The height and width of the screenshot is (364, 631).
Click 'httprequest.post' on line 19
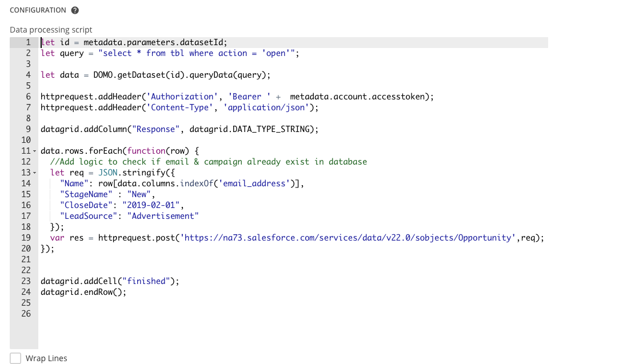coord(137,238)
